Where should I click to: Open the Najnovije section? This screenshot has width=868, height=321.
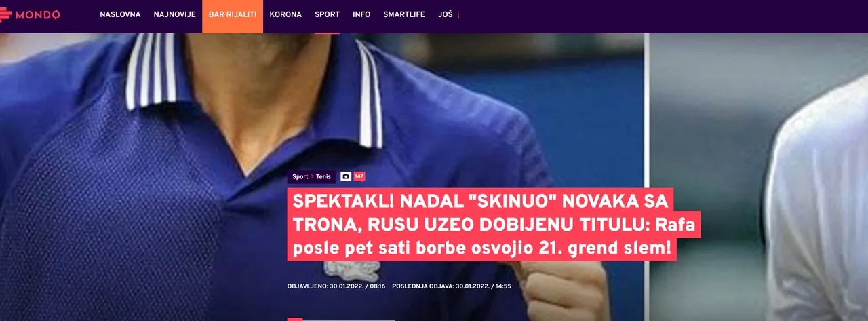click(174, 14)
